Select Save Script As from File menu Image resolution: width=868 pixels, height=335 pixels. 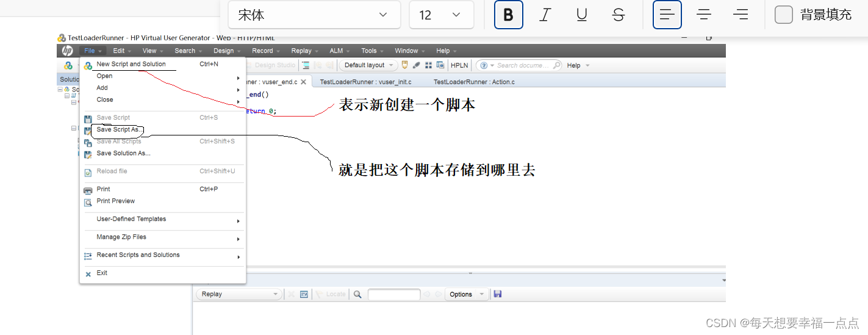coord(163,130)
